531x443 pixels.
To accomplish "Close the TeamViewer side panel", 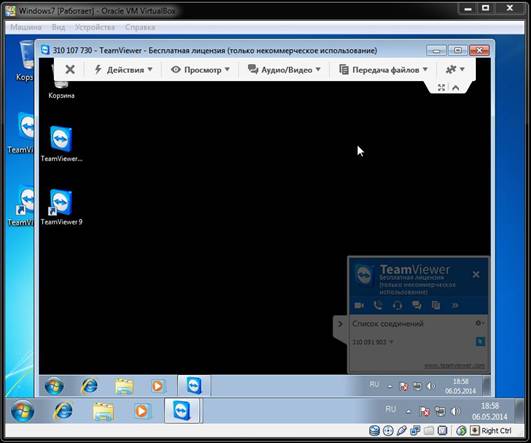I will pos(476,274).
